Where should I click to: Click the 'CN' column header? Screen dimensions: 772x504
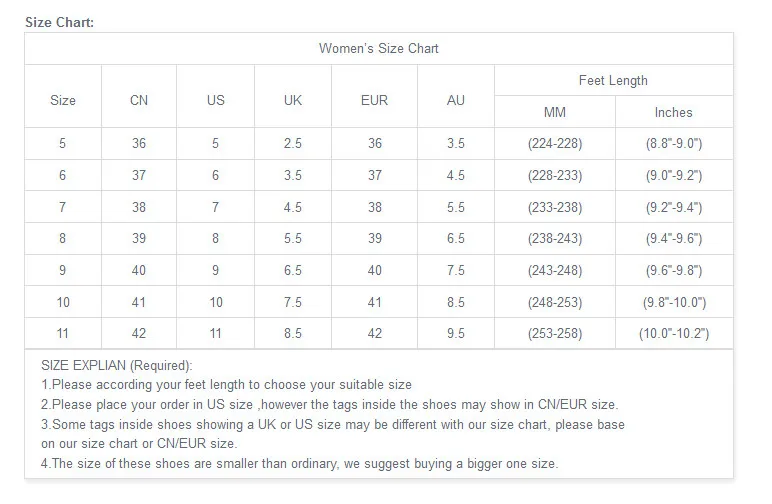tap(139, 100)
